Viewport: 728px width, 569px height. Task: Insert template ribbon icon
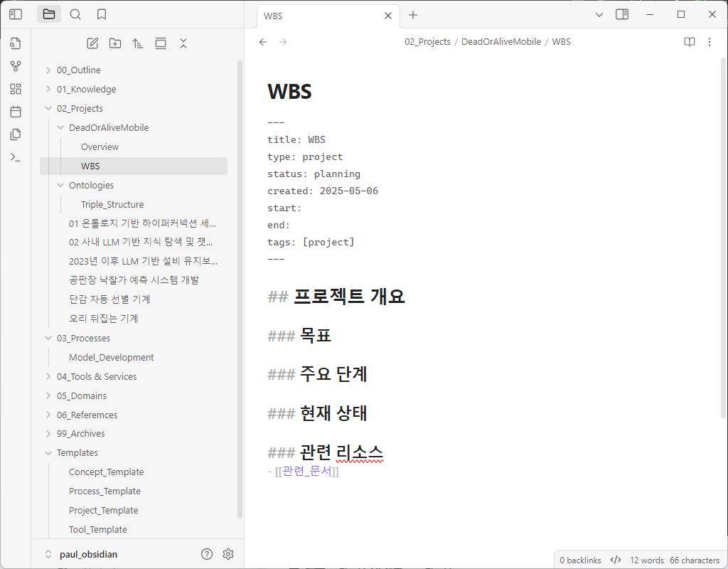tap(16, 134)
